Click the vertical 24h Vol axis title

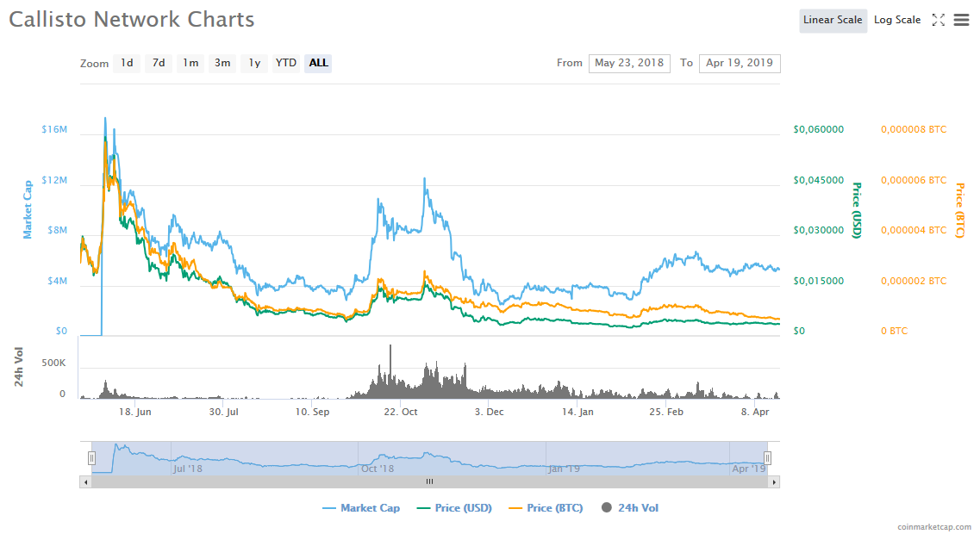(19, 367)
